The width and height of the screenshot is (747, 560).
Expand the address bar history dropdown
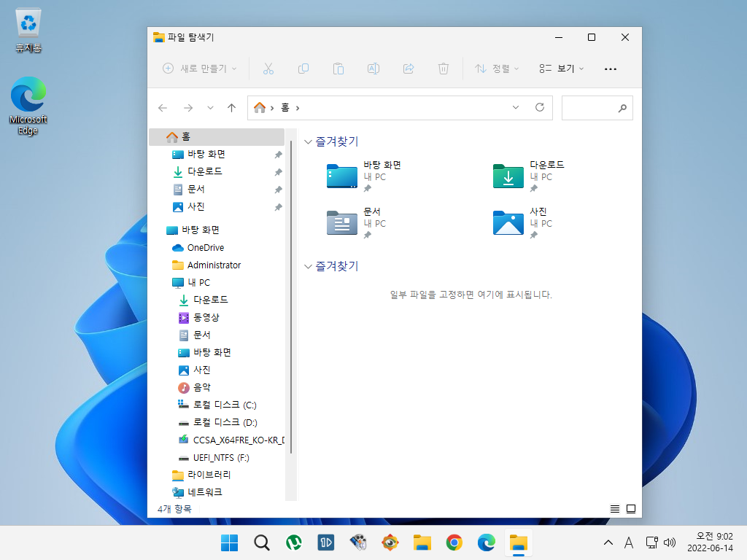[x=516, y=108]
